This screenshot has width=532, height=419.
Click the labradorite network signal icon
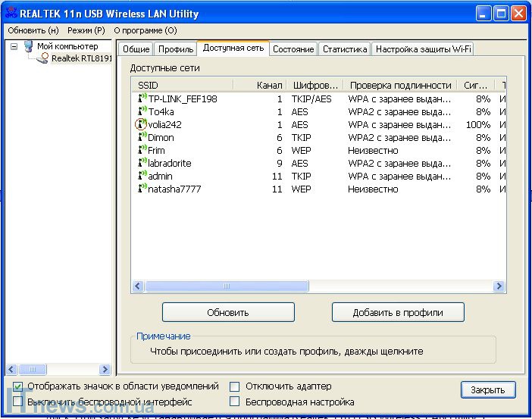(x=142, y=162)
